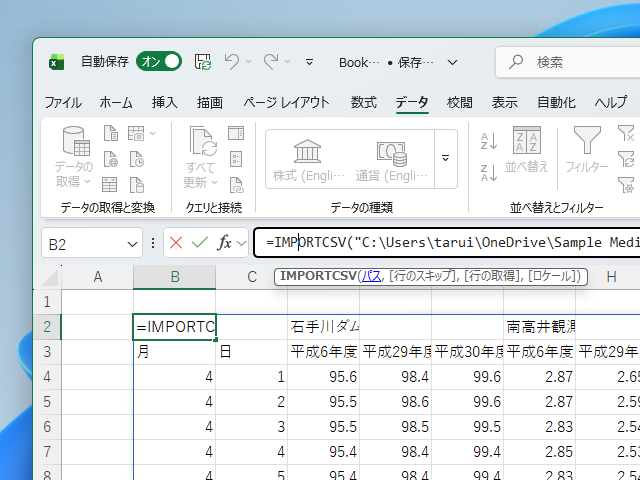The height and width of the screenshot is (480, 640).
Task: Click the Queries & Connections pane icon
Action: pyautogui.click(x=236, y=133)
